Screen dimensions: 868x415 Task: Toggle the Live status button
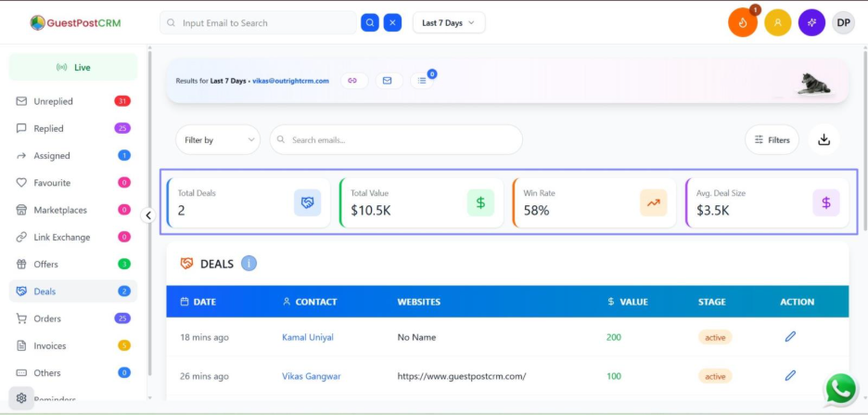(x=73, y=68)
